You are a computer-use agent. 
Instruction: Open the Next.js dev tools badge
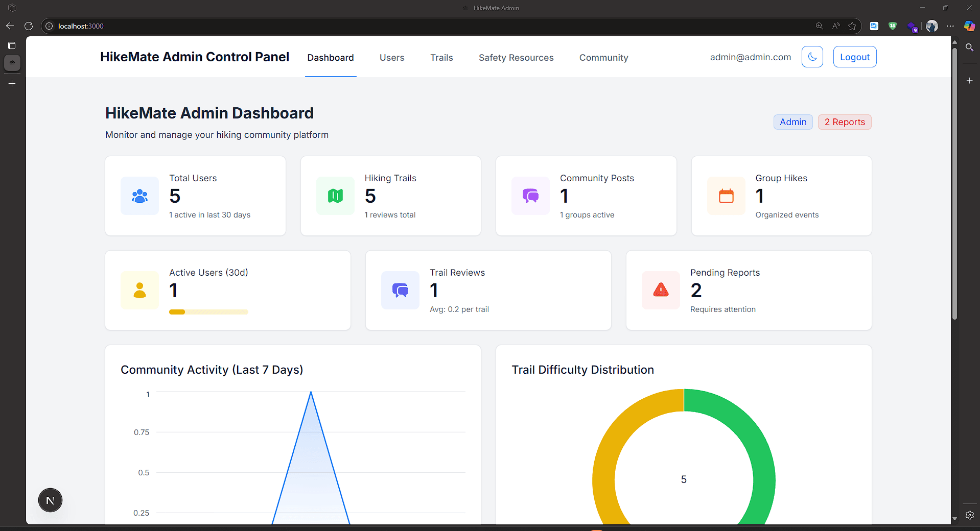coord(50,500)
